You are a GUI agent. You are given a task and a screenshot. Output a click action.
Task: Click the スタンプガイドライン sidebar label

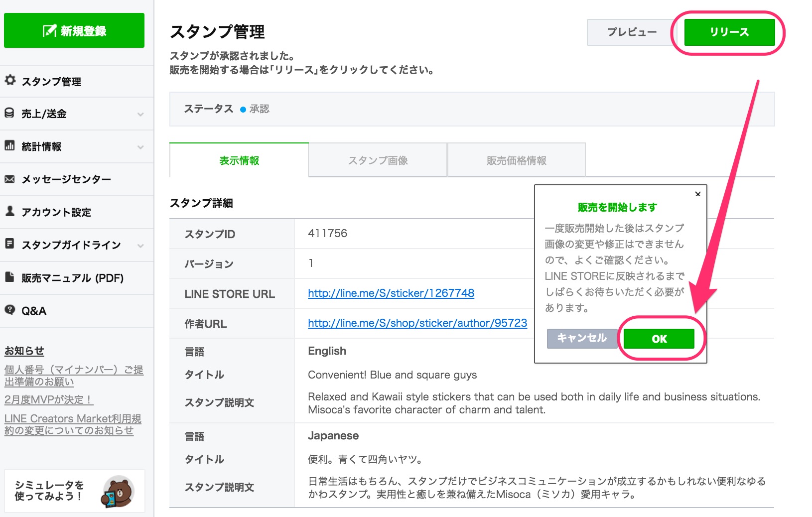tap(71, 245)
